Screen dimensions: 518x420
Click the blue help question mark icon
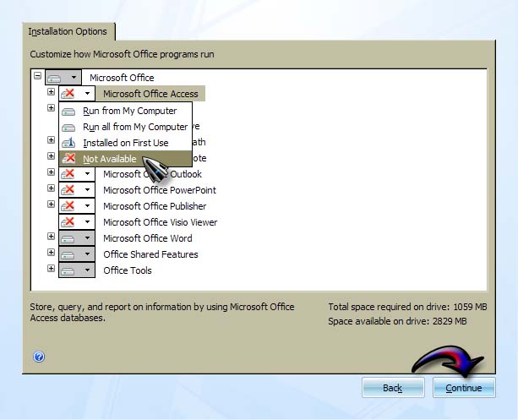[39, 357]
